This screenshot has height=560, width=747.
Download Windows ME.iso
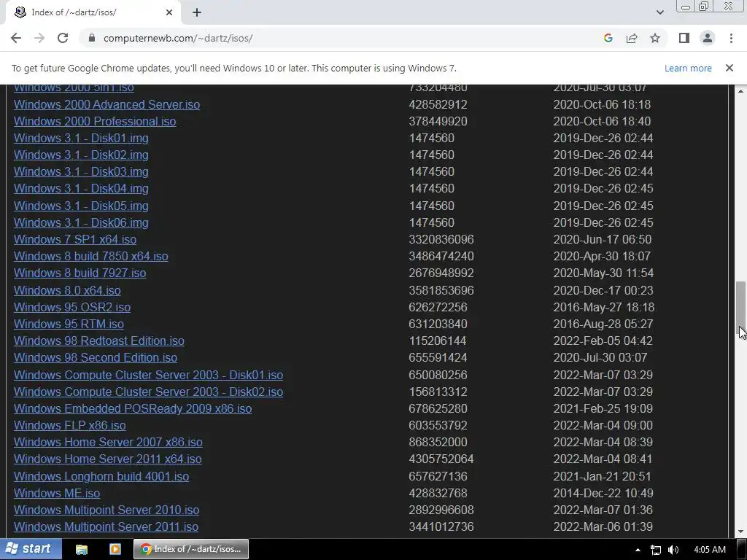point(57,493)
